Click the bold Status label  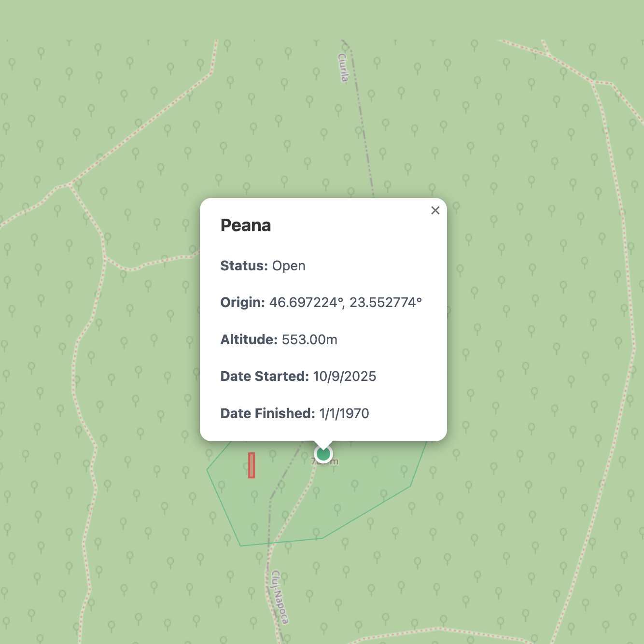(244, 266)
